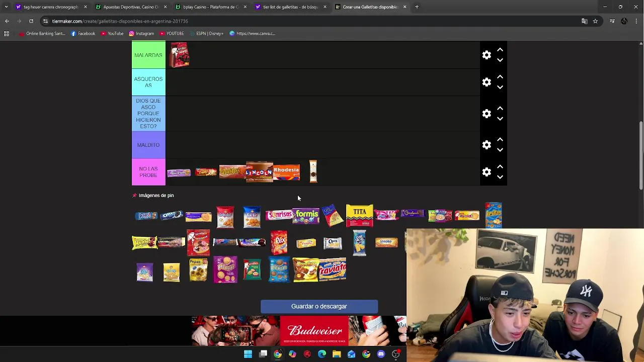Move NO LAS PROBE tier up
Viewport: 644px width, 362px height.
500,167
